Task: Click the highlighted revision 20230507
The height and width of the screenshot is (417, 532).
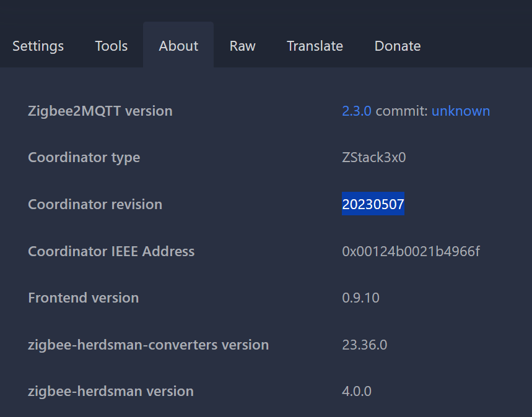Action: tap(373, 204)
